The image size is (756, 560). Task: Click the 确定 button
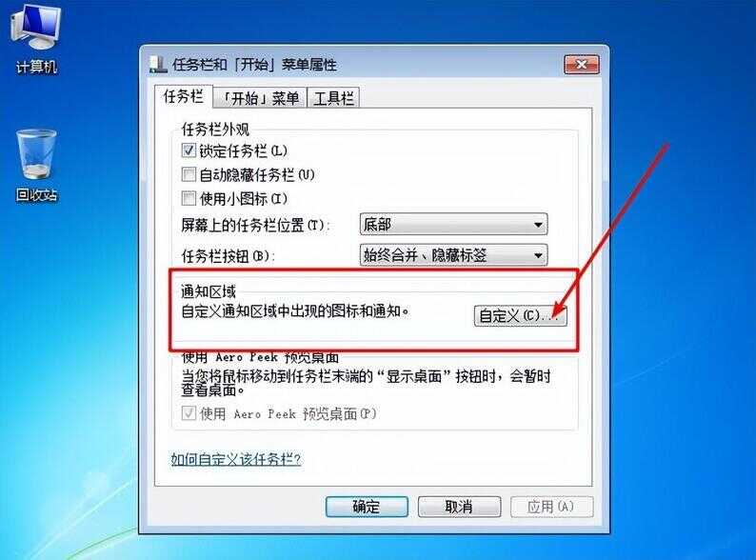pyautogui.click(x=367, y=507)
